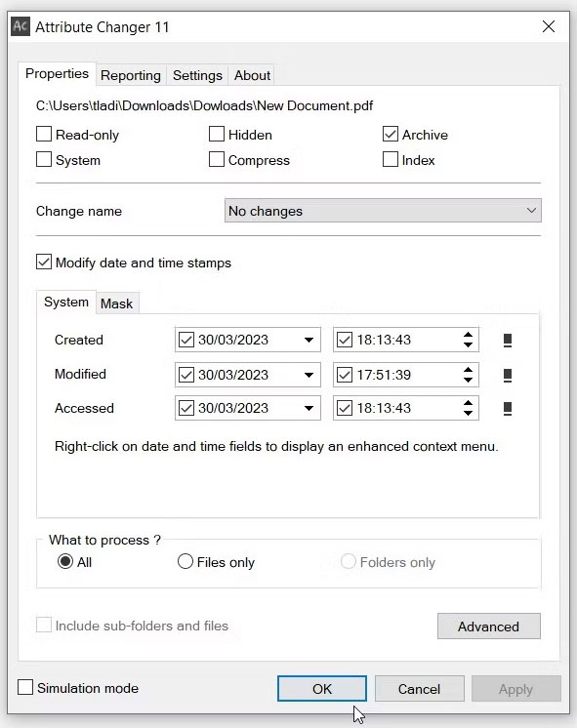Click the marker icon in the Accessed row

tap(508, 409)
